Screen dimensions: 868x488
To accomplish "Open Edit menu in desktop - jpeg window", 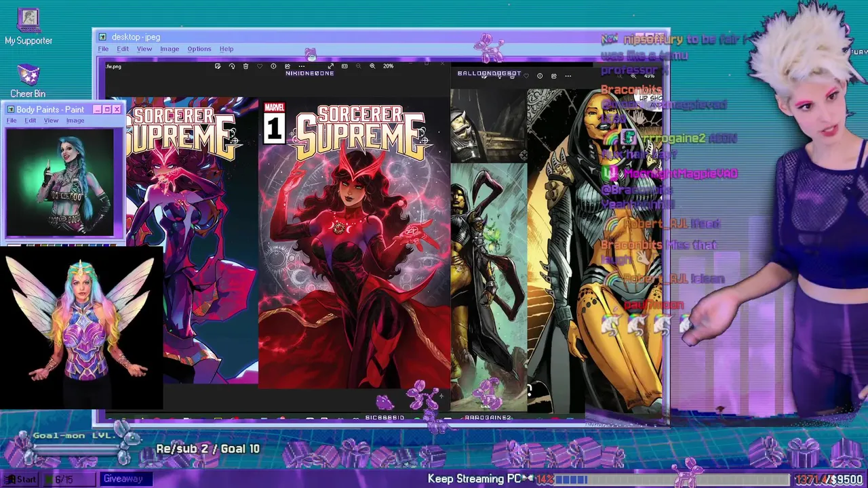I will pyautogui.click(x=123, y=49).
